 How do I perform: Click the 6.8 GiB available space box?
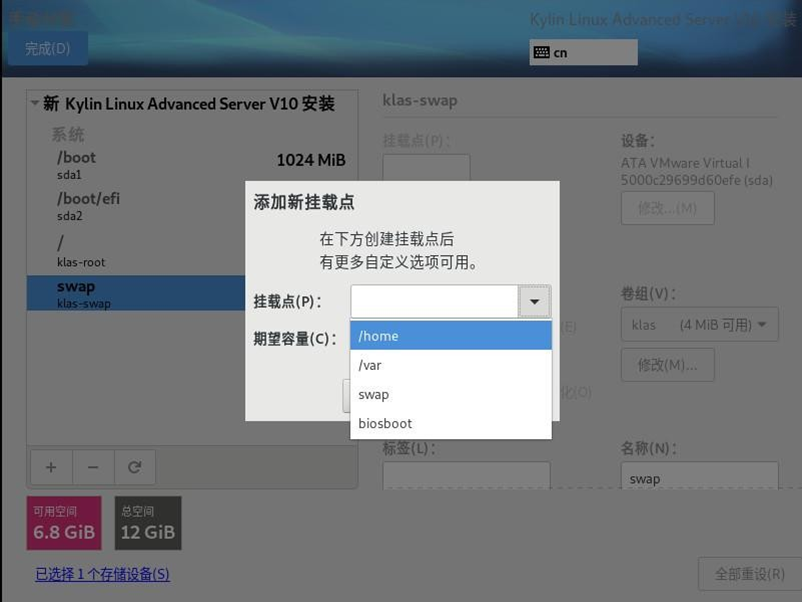pyautogui.click(x=64, y=523)
